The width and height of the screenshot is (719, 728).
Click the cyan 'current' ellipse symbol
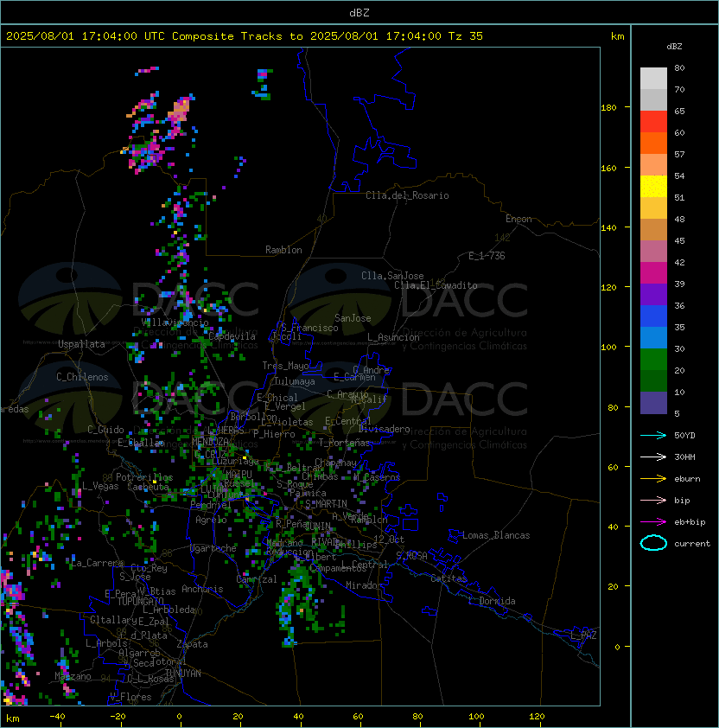click(653, 543)
